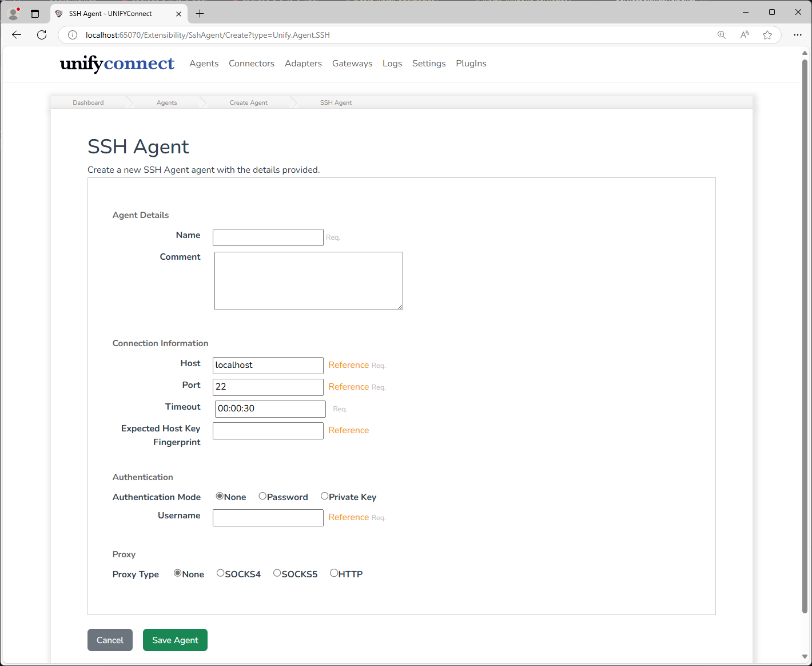Open the tab actions menu icon
Screen dimensions: 812x666
pos(35,13)
